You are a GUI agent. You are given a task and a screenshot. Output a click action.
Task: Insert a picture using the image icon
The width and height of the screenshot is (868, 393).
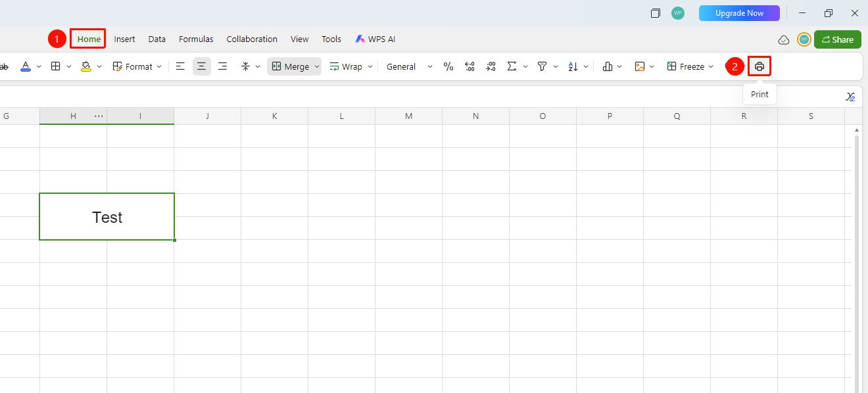coord(639,66)
